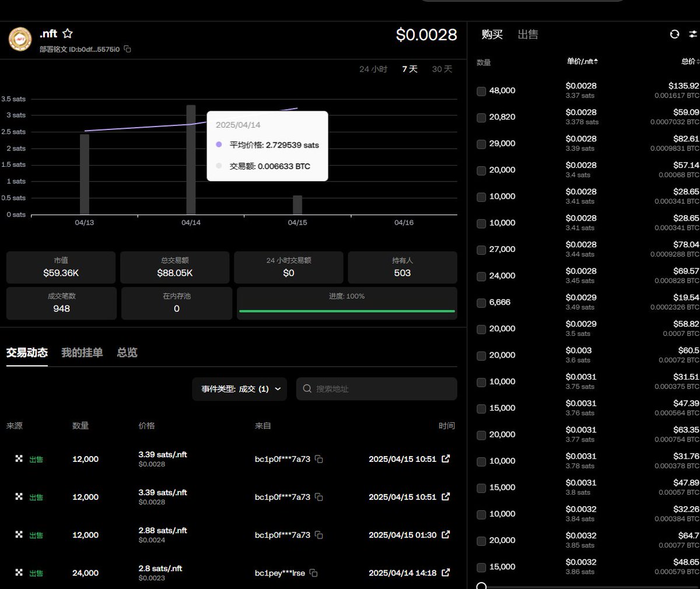The image size is (700, 589).
Task: Switch to the 购买 tab
Action: point(492,34)
